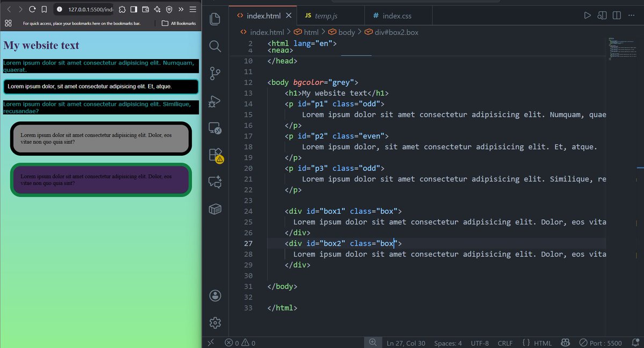This screenshot has width=644, height=348.
Task: Open the body breadcrumb dropdown
Action: (x=346, y=32)
